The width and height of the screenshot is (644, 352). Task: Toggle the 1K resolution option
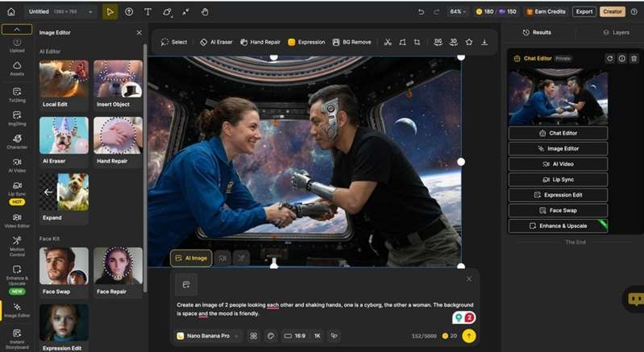[317, 336]
